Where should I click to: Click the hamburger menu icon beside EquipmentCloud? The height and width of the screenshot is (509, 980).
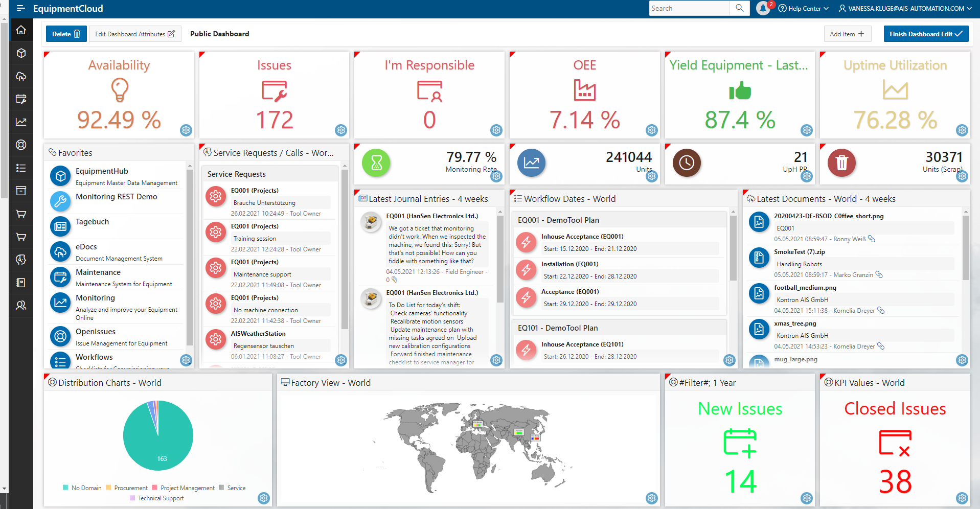point(21,8)
